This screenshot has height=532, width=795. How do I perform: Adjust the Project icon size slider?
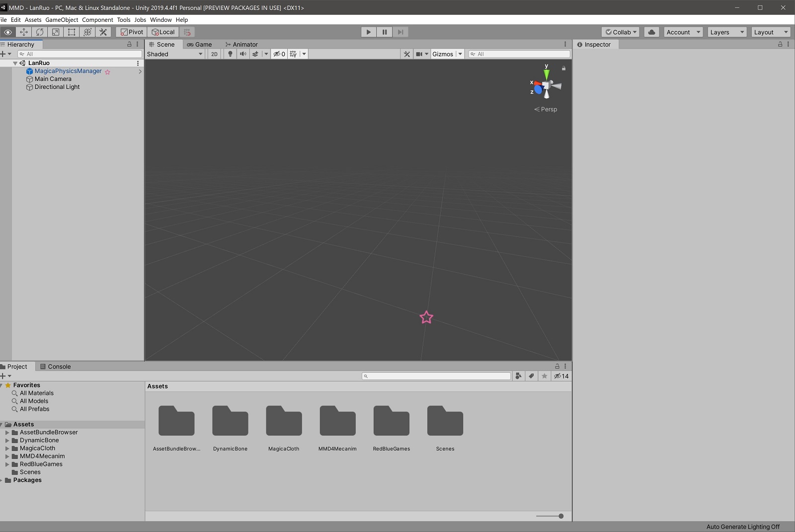(550, 516)
